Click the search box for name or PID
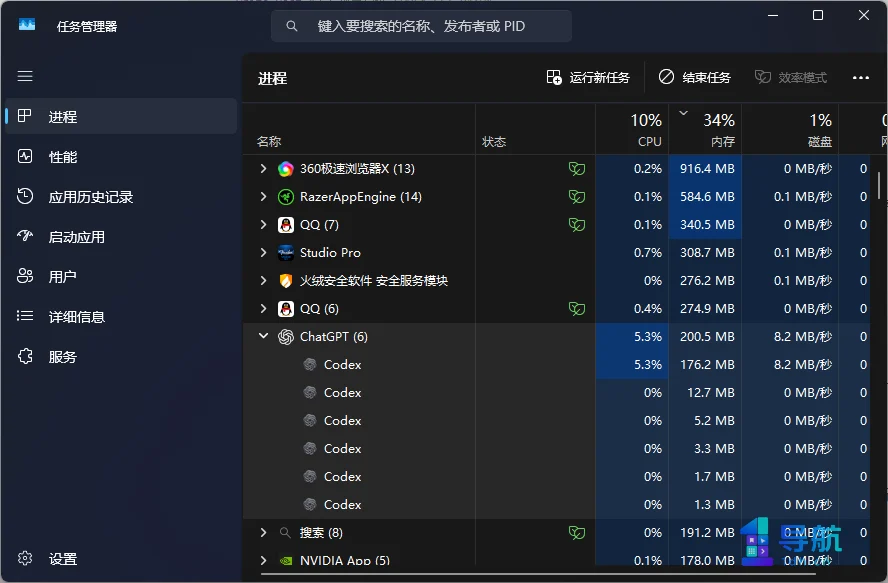Screen dimensions: 888x583 tap(421, 26)
